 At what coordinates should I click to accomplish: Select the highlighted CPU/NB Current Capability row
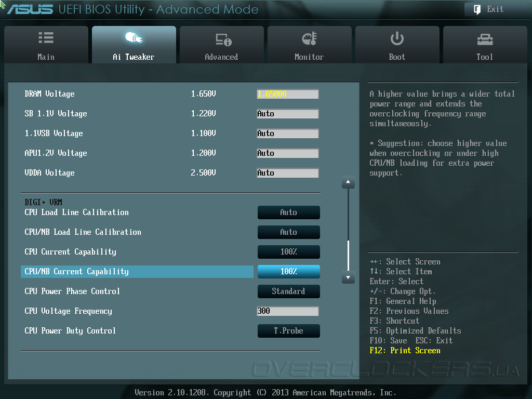(x=137, y=271)
